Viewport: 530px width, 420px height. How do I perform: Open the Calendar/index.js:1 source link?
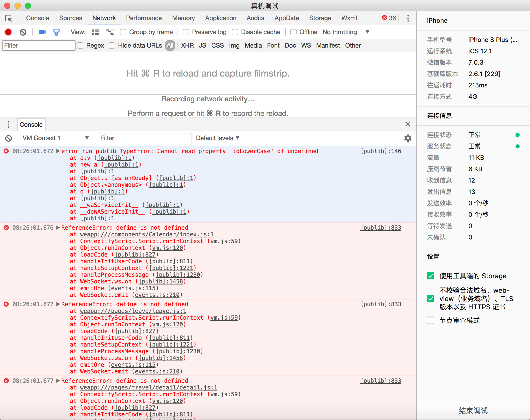[x=147, y=234]
